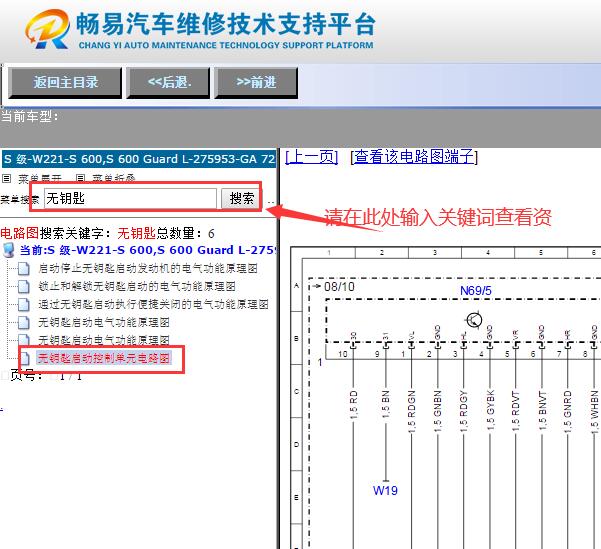The image size is (601, 549).
Task: Open the 无钥匙启动控制单元电路图 entry text
Action: (x=103, y=357)
